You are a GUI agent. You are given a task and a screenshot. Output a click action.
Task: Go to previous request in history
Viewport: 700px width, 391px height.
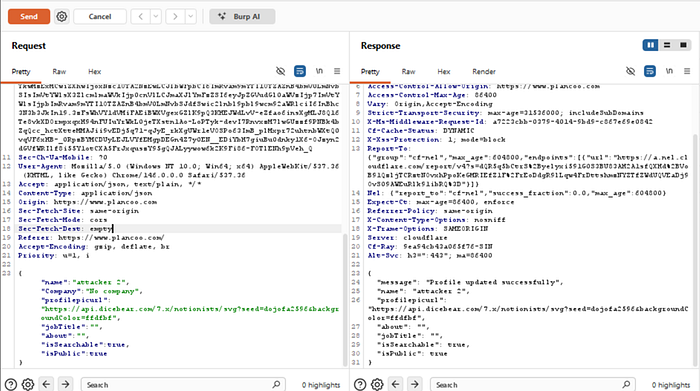[141, 17]
